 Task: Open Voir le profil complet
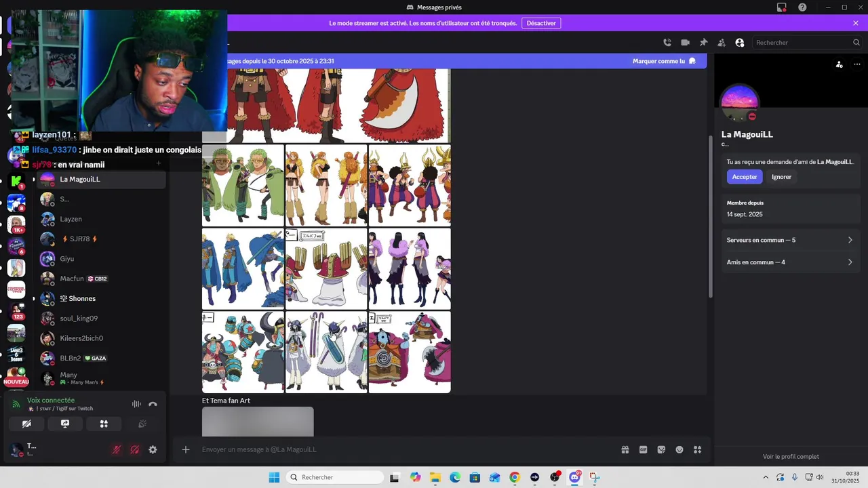pos(791,457)
